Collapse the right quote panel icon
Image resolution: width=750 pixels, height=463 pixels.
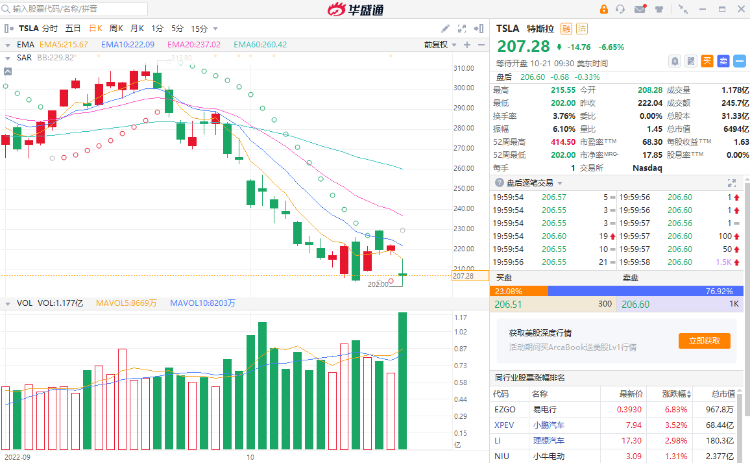479,29
